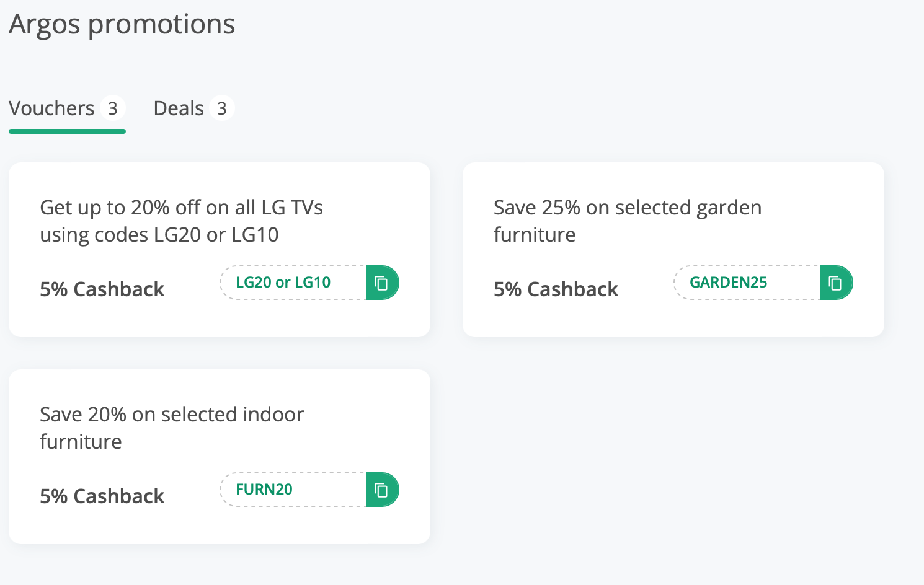Copy the LG20 or LG10 voucher code icon
Viewport: 924px width, 585px height.
click(382, 283)
